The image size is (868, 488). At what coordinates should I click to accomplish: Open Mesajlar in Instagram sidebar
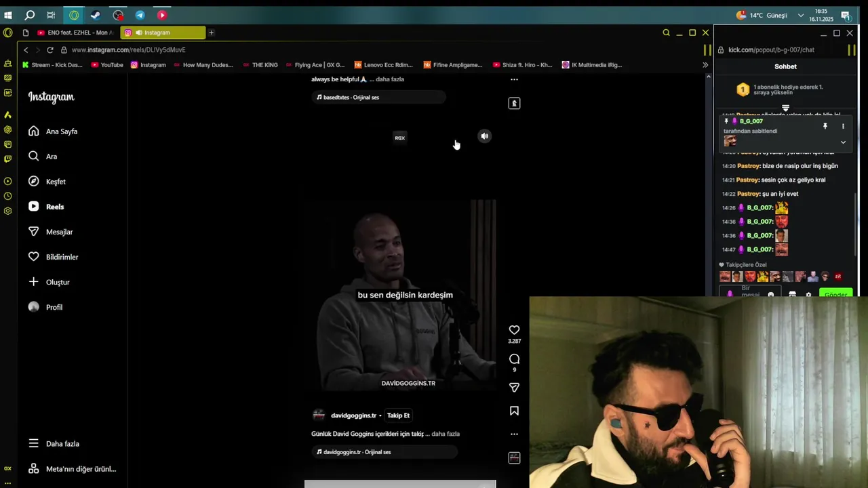[50, 232]
